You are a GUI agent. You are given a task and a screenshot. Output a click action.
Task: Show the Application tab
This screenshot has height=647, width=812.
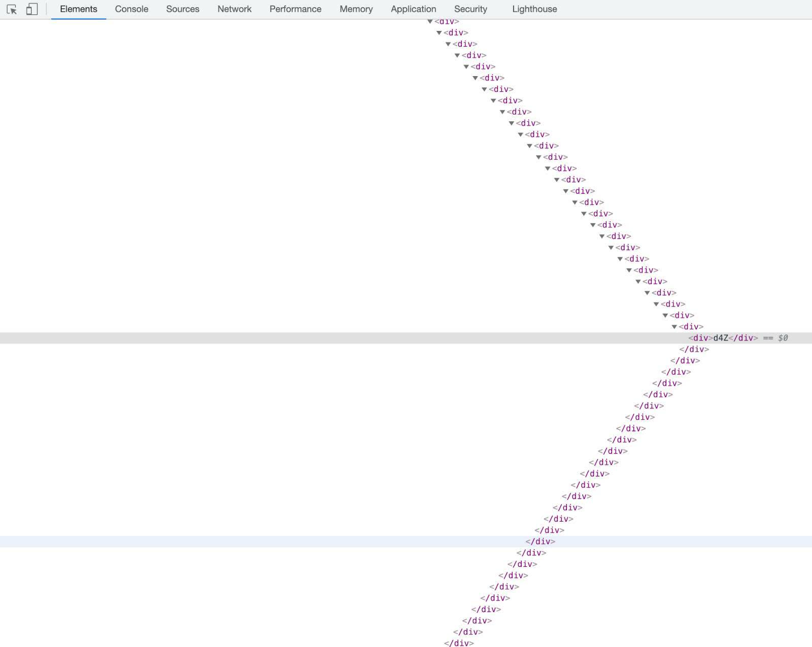click(x=414, y=9)
